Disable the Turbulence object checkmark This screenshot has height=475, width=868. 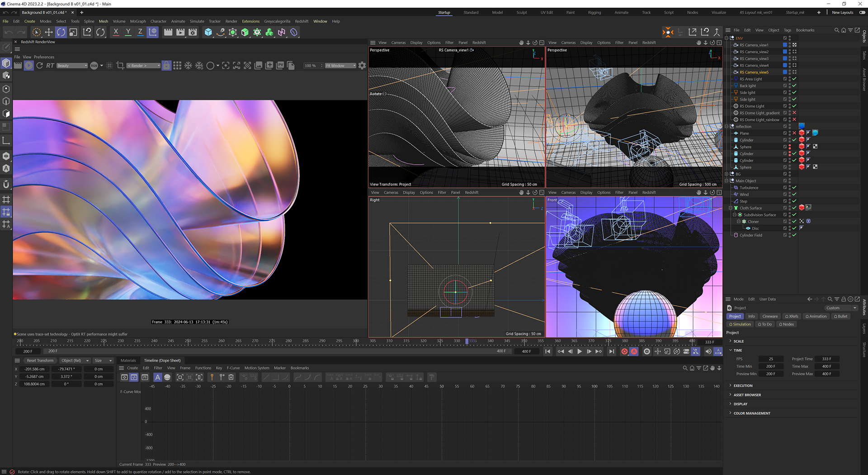[794, 188]
